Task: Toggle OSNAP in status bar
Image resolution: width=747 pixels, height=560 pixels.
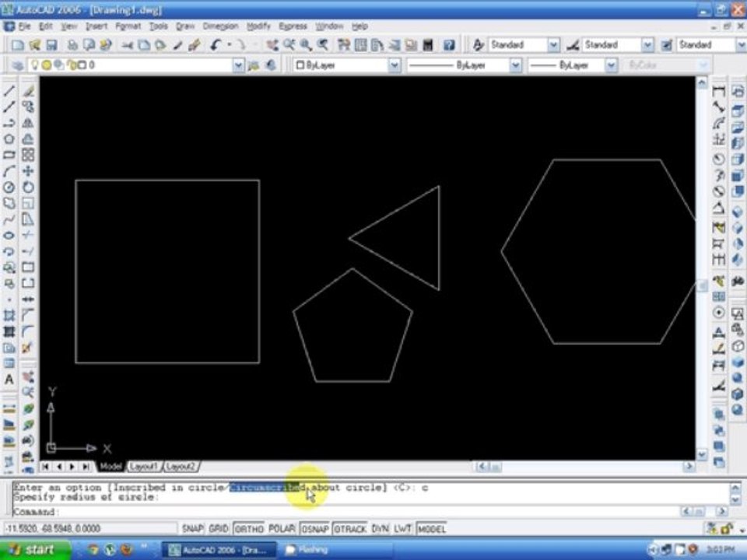Action: click(315, 529)
